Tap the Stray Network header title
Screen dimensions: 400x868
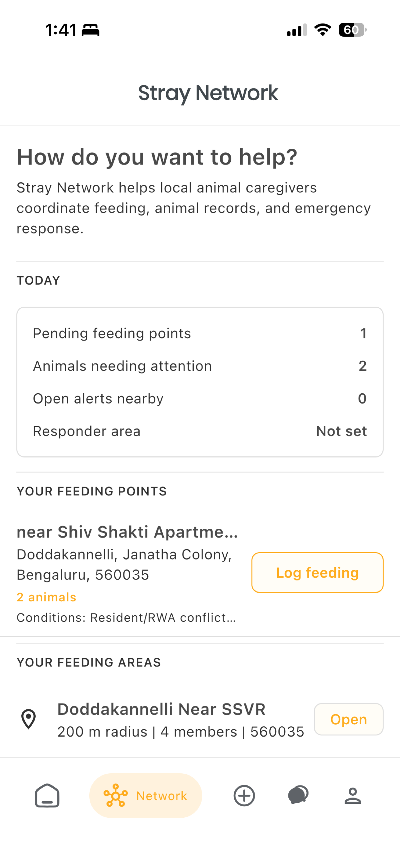208,93
